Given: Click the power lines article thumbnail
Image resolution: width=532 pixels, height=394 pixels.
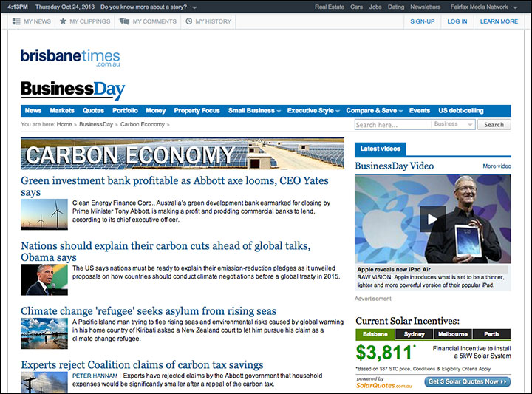Looking at the screenshot, I should [x=44, y=382].
